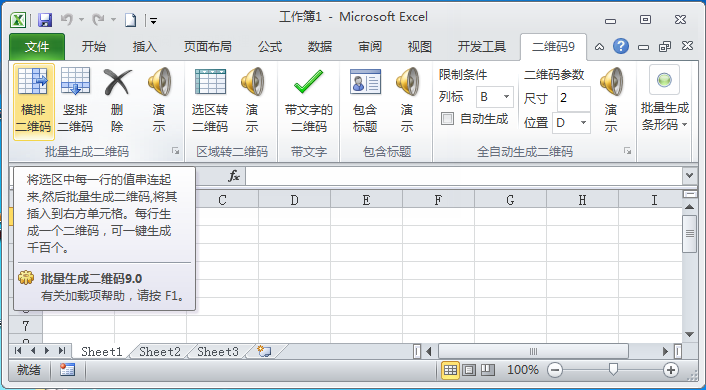Click the 尺寸 input field
Image resolution: width=706 pixels, height=390 pixels.
574,98
